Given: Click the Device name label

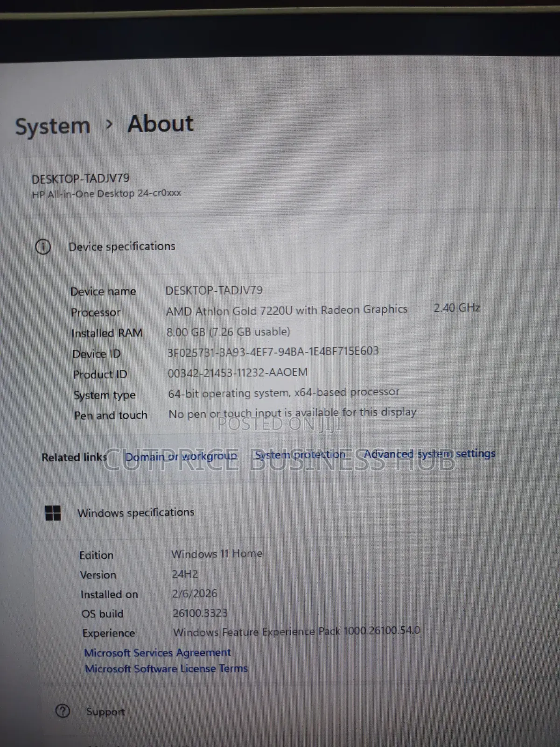Looking at the screenshot, I should 103,291.
